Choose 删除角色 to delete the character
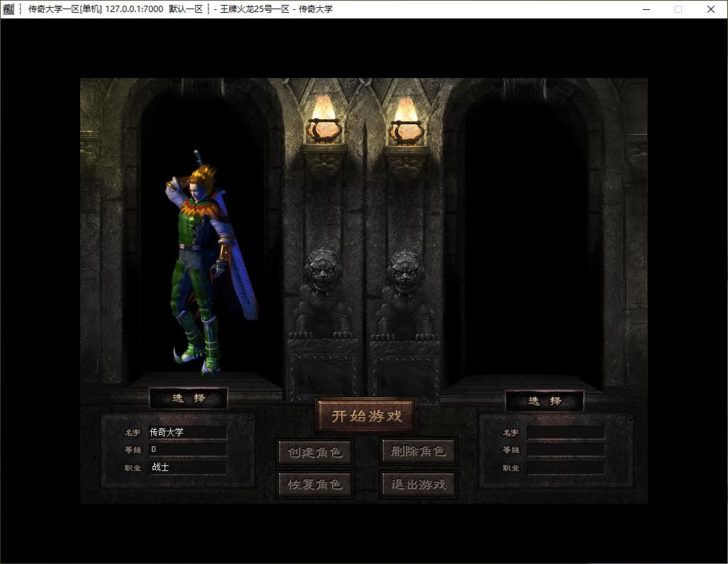This screenshot has height=564, width=728. (419, 451)
